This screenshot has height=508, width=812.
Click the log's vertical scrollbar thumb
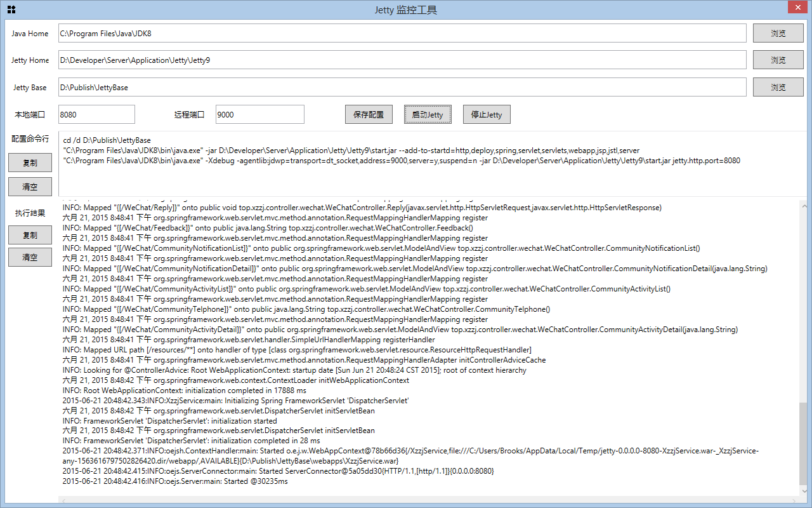[x=804, y=442]
